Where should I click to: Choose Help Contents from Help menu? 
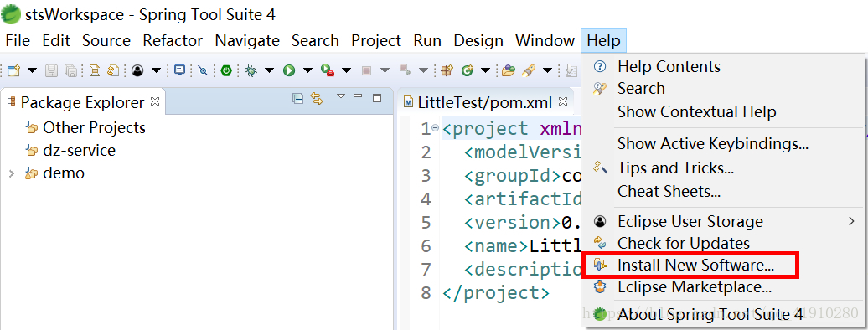[723, 67]
